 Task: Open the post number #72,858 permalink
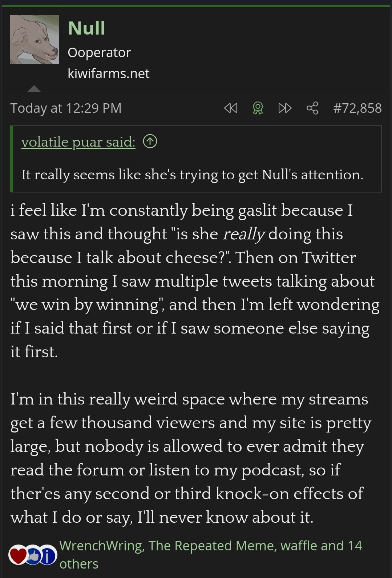(x=357, y=108)
